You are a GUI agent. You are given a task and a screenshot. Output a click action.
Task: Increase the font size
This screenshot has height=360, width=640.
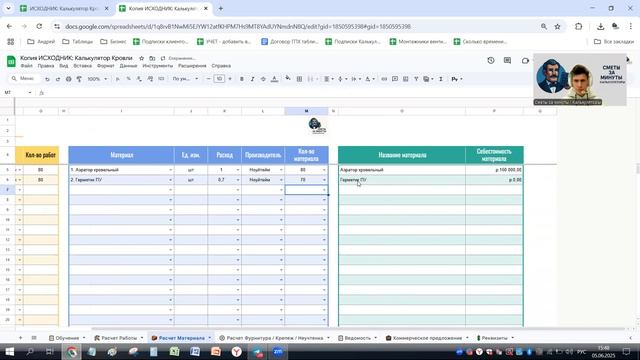pos(230,79)
